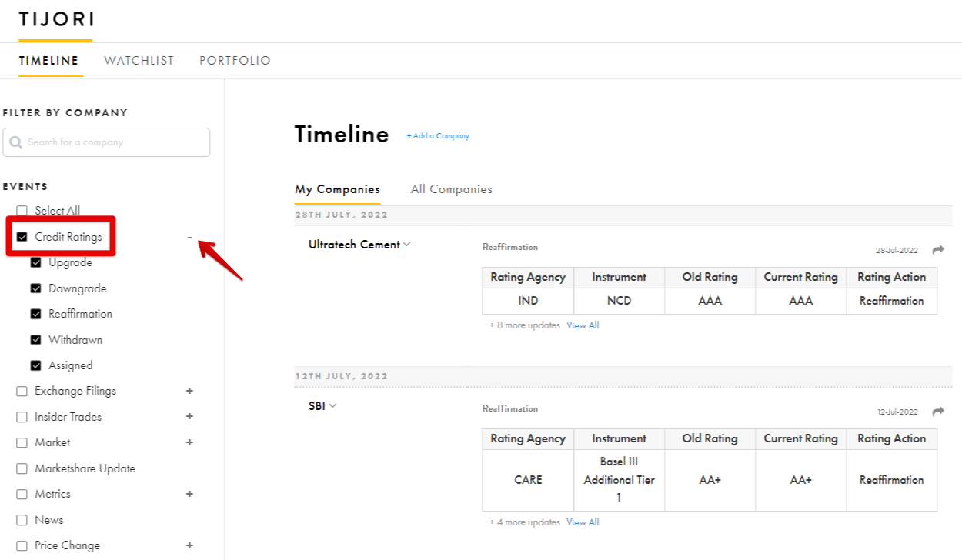Uncheck the Reaffirmation filter checkbox
Image resolution: width=962 pixels, height=560 pixels.
pyautogui.click(x=35, y=314)
